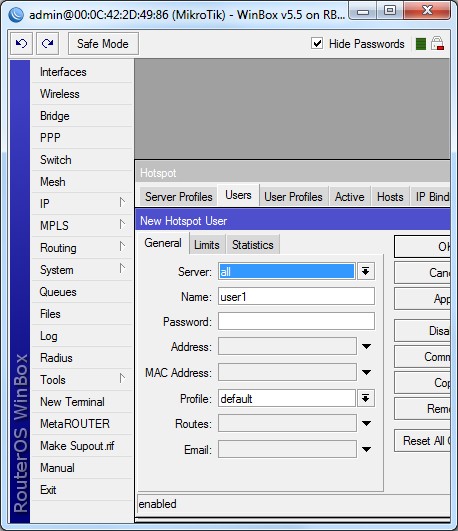The width and height of the screenshot is (458, 531).
Task: Open the Bridge menu item
Action: (82, 116)
